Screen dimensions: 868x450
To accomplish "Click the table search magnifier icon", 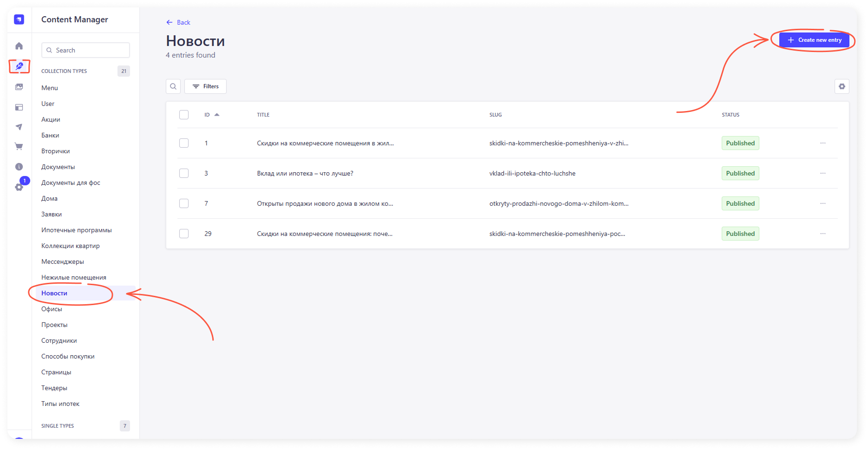I will [x=173, y=86].
